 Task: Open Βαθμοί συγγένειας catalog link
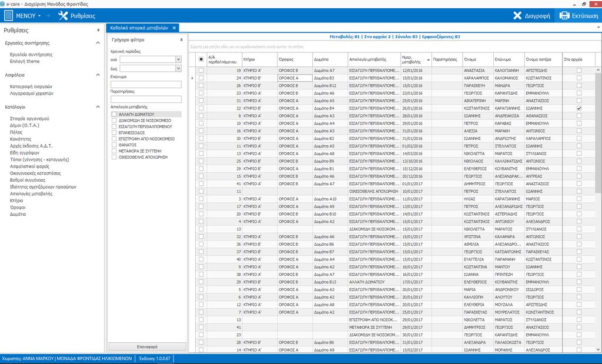(x=28, y=180)
